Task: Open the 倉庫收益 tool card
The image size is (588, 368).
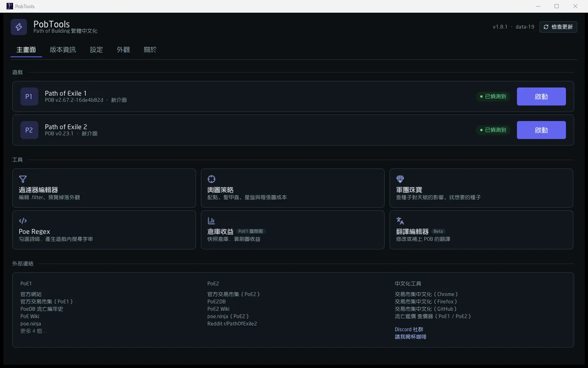Action: (293, 230)
